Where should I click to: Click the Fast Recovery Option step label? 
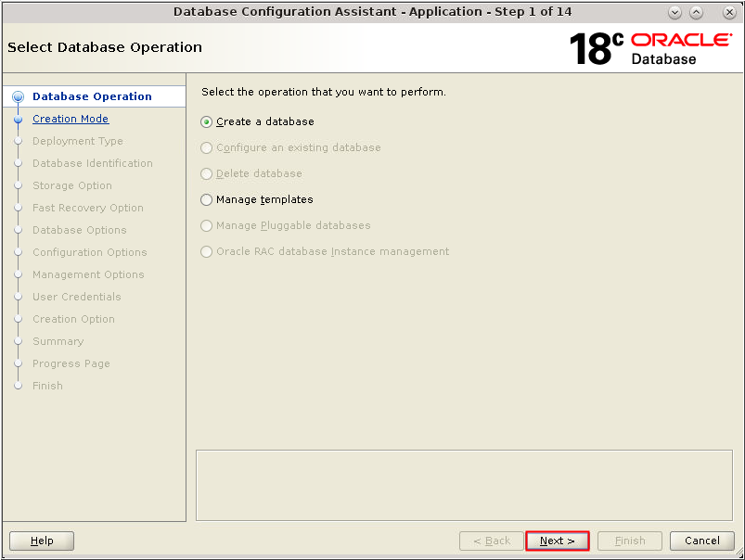[x=88, y=208]
